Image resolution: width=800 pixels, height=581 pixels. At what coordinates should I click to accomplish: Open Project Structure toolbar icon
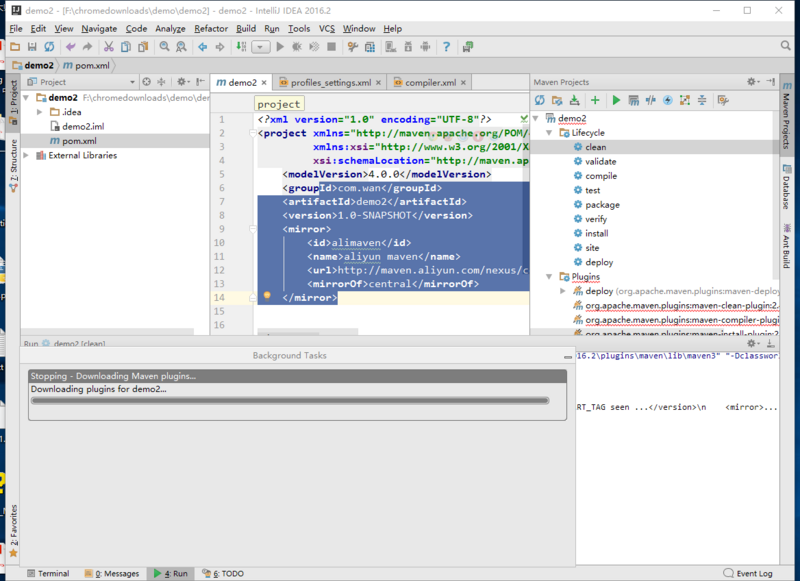pyautogui.click(x=369, y=47)
